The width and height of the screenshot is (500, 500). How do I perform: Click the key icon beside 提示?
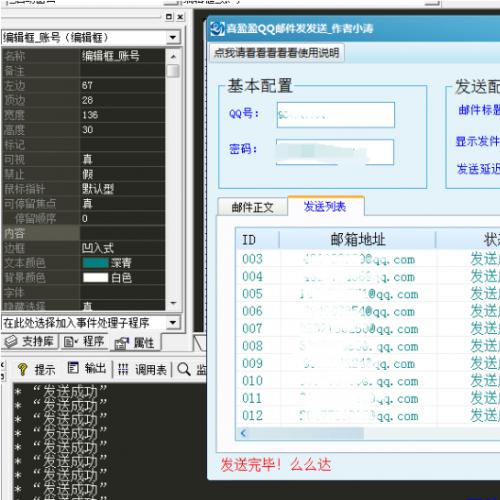(23, 369)
